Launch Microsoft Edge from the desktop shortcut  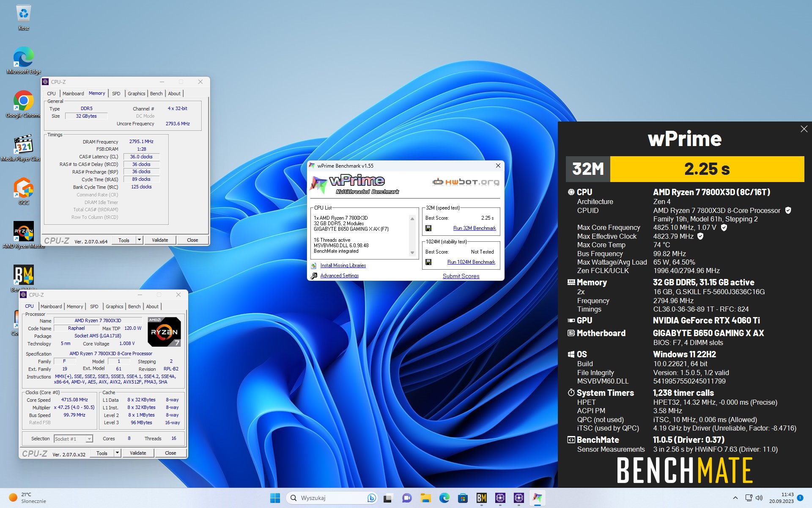(x=24, y=60)
